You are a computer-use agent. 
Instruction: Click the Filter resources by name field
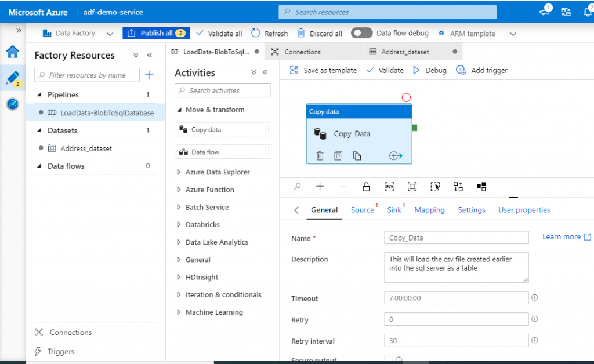coord(87,75)
